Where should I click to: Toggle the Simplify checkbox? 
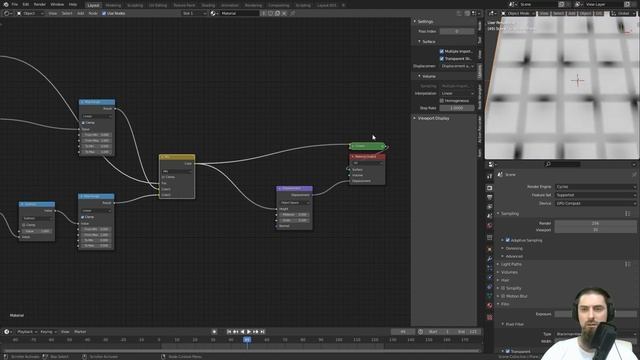[503, 289]
